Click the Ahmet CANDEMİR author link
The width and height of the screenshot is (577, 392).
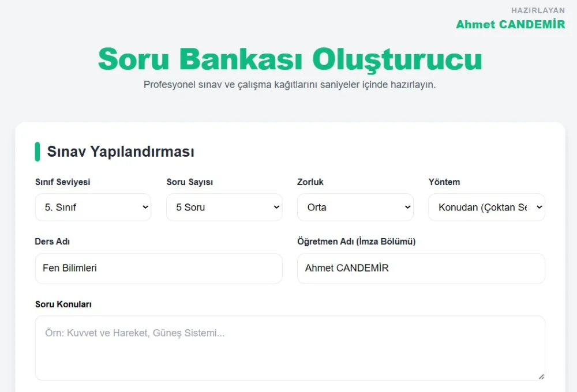pyautogui.click(x=510, y=24)
